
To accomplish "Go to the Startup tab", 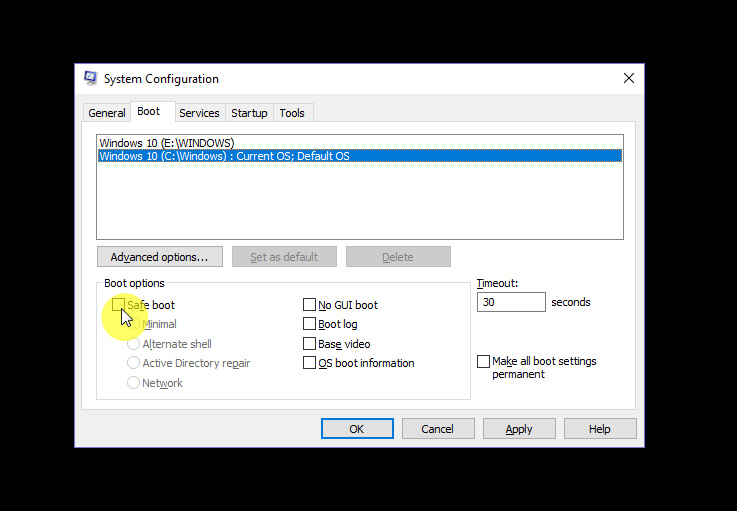I will [x=249, y=113].
